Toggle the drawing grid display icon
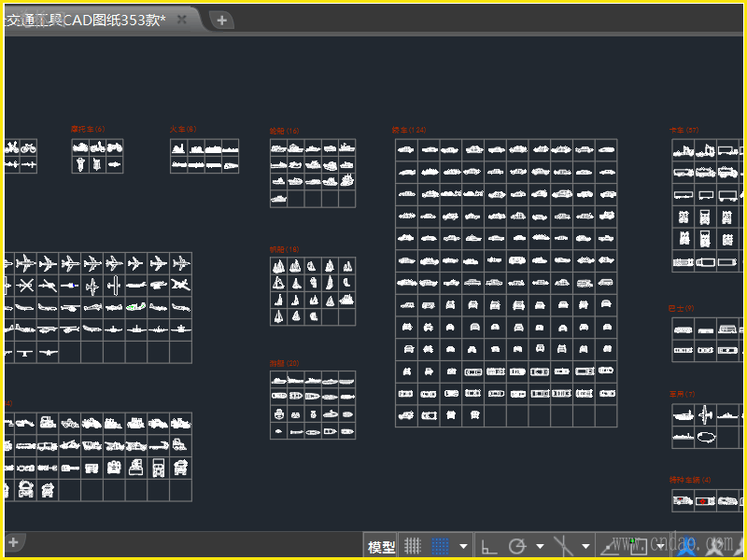Screen dimensions: 747x560 click(412, 546)
